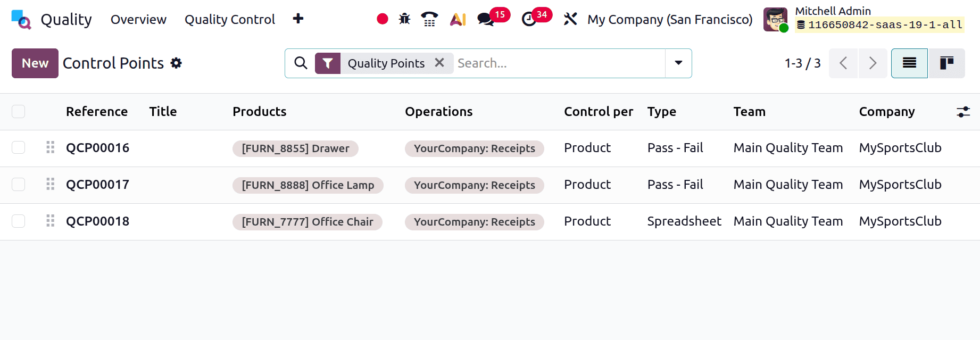The image size is (980, 340).
Task: Click Pass - Fail in QCP00016 row
Action: coord(675,148)
